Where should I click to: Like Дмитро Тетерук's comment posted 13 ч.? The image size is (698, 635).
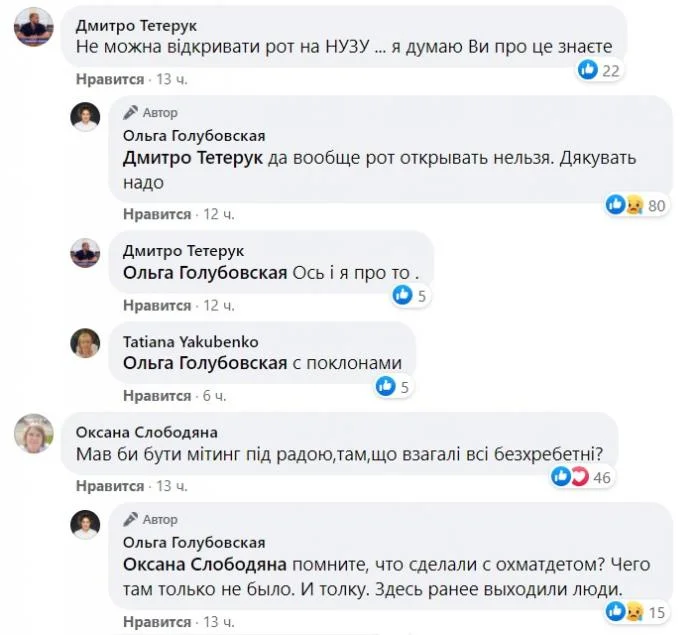[110, 79]
